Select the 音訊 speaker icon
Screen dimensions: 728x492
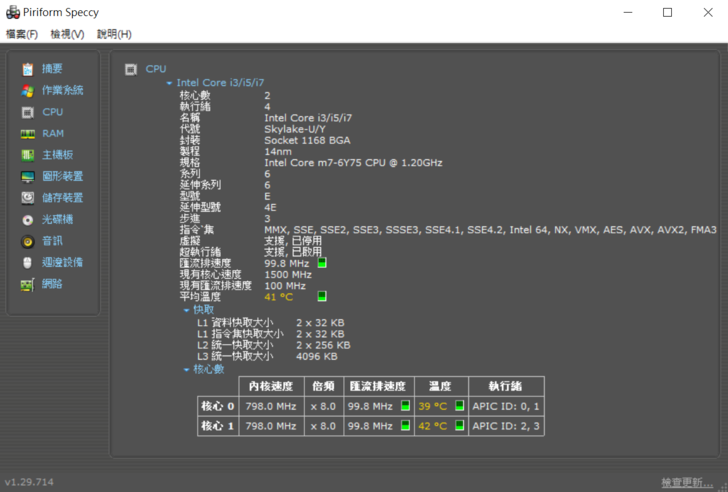point(28,241)
